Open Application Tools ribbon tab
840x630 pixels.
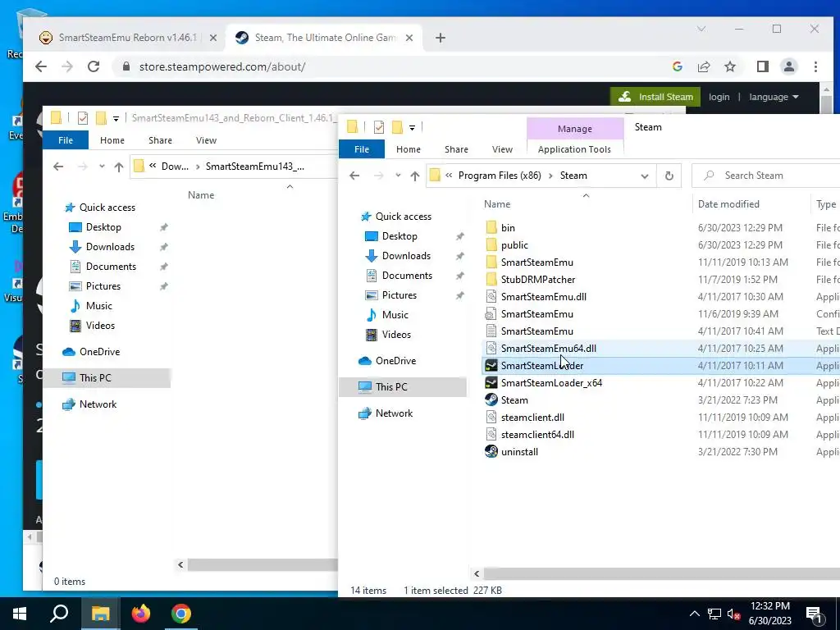click(x=574, y=149)
